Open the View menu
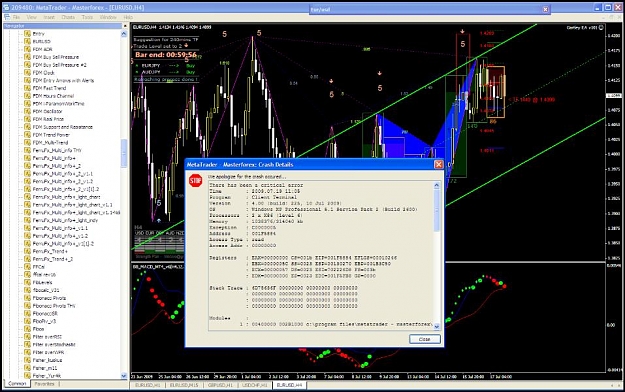 coord(31,17)
